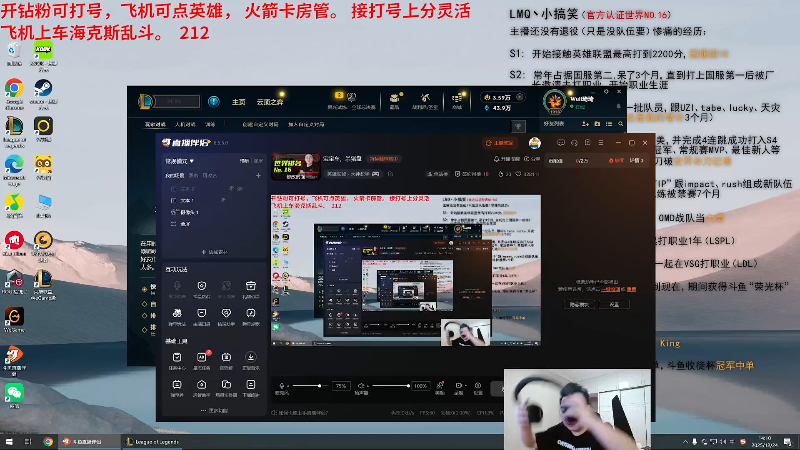Open the headset support icon in 直播伴侣 title bar
This screenshot has height=450, width=800.
(x=574, y=143)
